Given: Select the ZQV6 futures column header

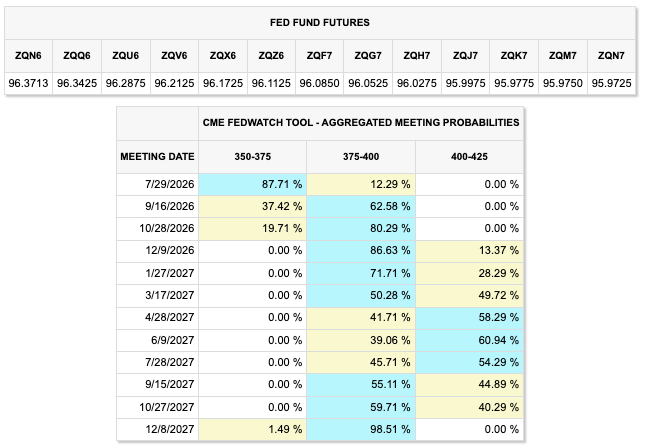Looking at the screenshot, I should [x=175, y=56].
